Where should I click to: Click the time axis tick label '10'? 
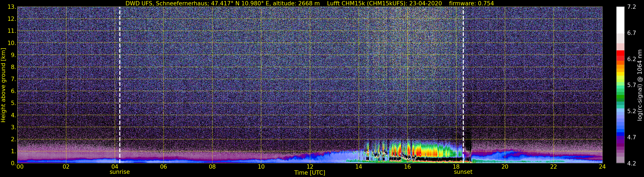point(261,167)
